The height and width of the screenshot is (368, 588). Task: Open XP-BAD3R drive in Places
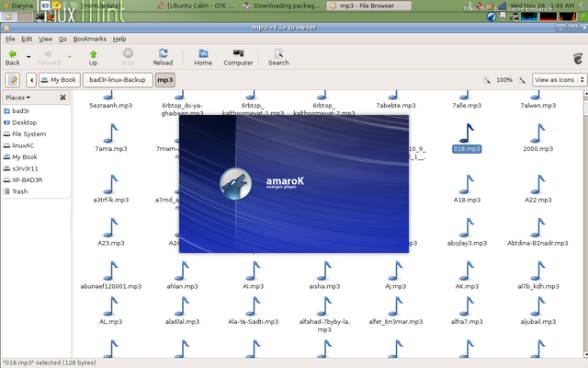point(23,180)
